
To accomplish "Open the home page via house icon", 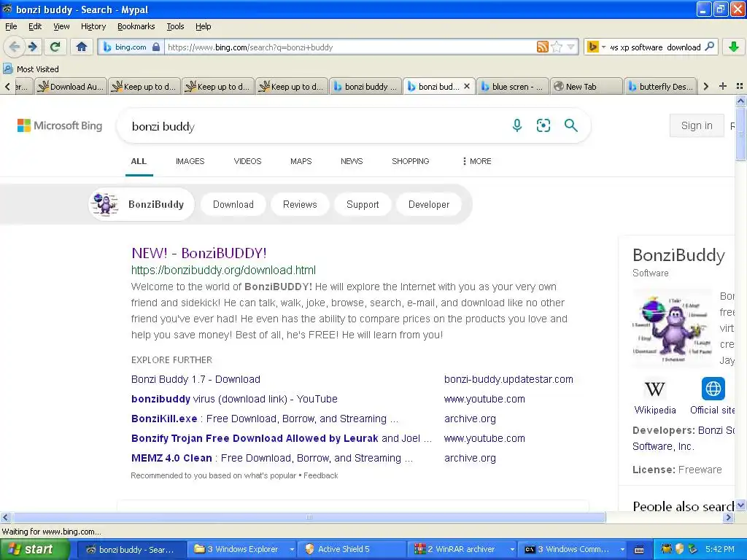I will click(82, 47).
